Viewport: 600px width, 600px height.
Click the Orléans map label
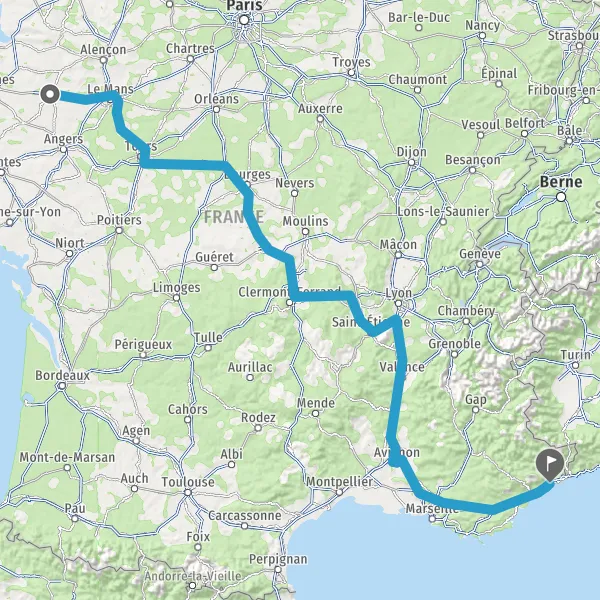click(216, 99)
